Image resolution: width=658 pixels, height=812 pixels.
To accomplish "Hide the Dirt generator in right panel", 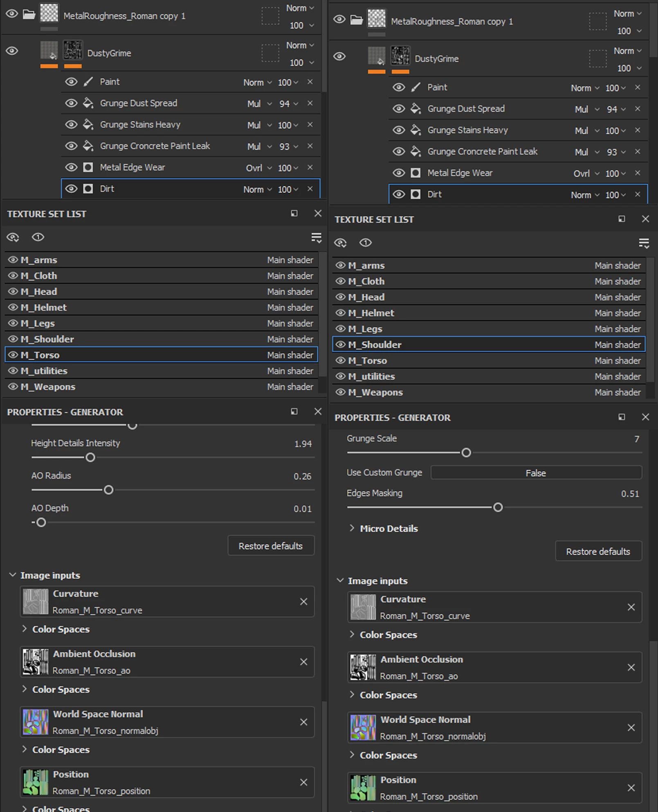I will [399, 195].
